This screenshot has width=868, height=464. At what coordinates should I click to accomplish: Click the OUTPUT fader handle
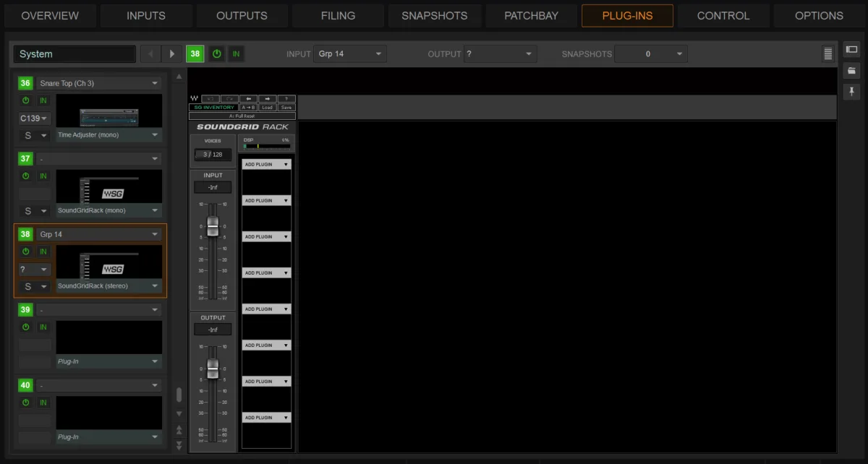pyautogui.click(x=213, y=369)
